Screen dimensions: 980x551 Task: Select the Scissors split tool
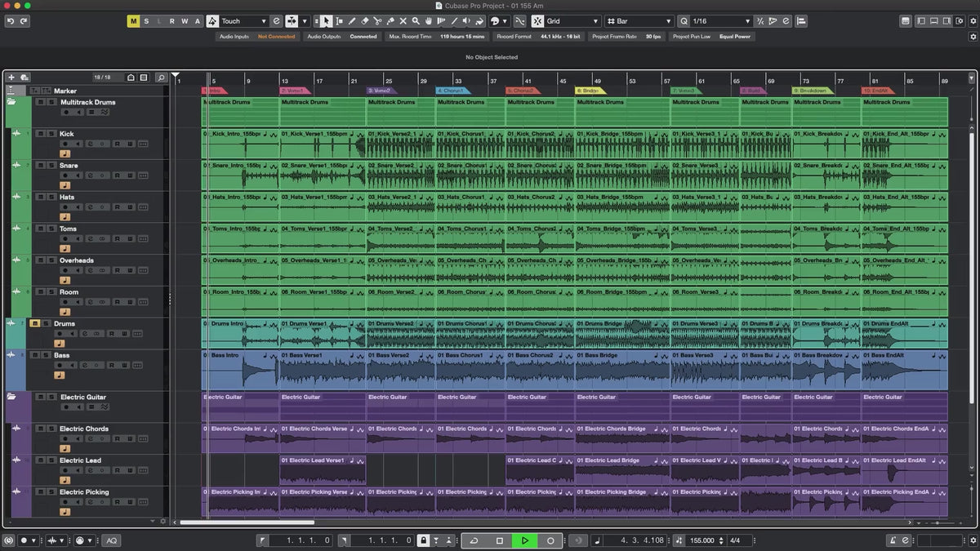[377, 21]
